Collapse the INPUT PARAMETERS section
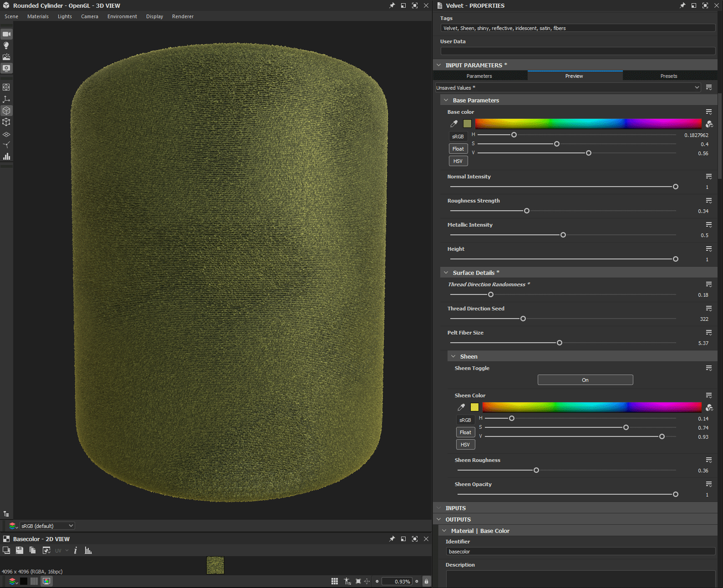Image resolution: width=723 pixels, height=588 pixels. [x=439, y=65]
